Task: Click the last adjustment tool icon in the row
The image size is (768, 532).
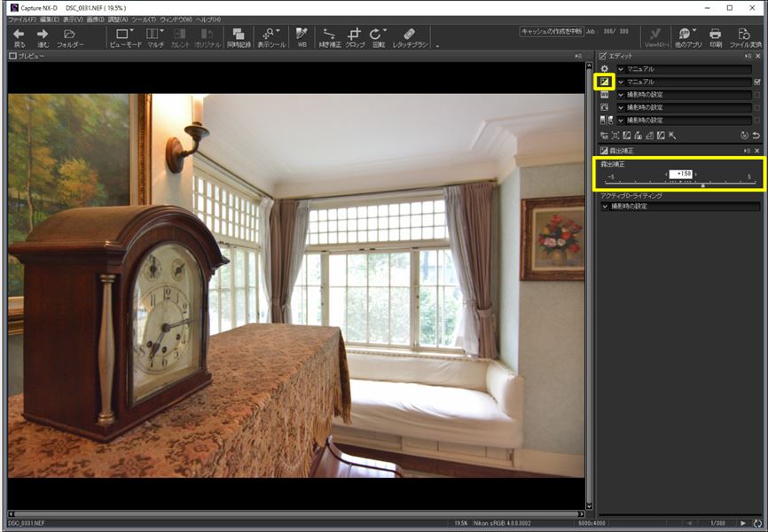Action: [672, 136]
